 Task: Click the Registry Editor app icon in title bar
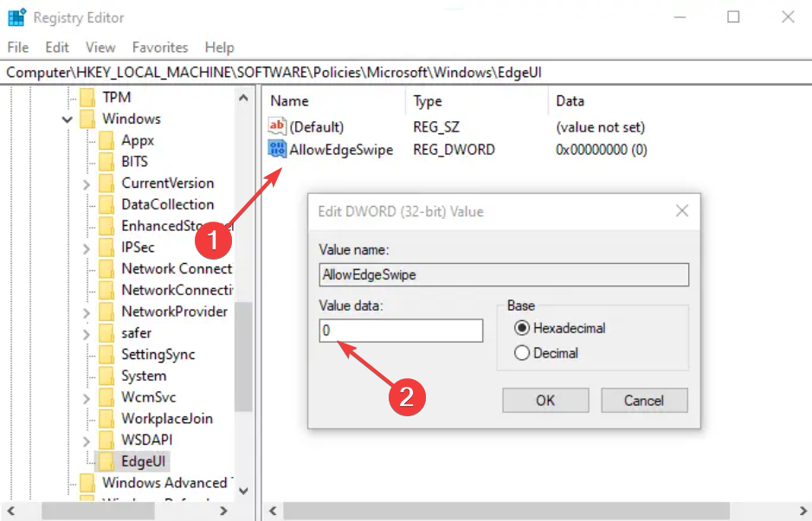tap(16, 17)
